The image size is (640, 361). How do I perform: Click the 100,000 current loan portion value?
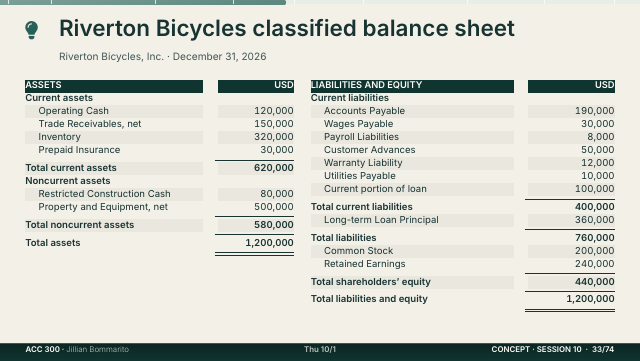pyautogui.click(x=595, y=189)
